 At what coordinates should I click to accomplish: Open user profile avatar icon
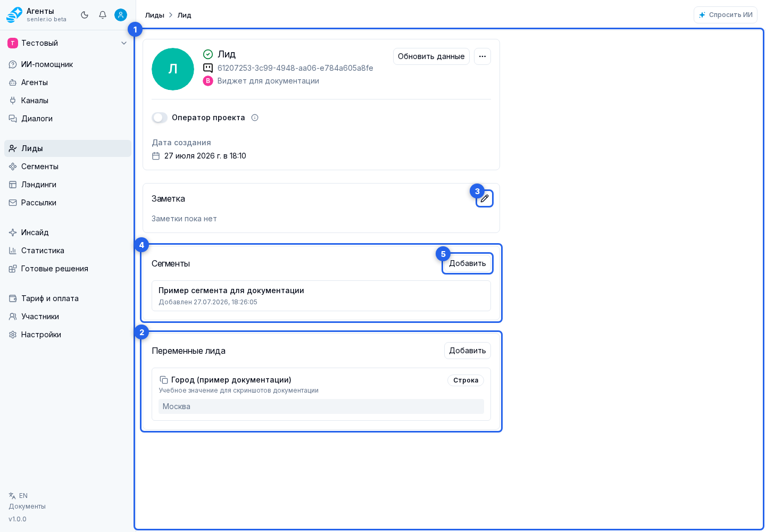point(121,15)
